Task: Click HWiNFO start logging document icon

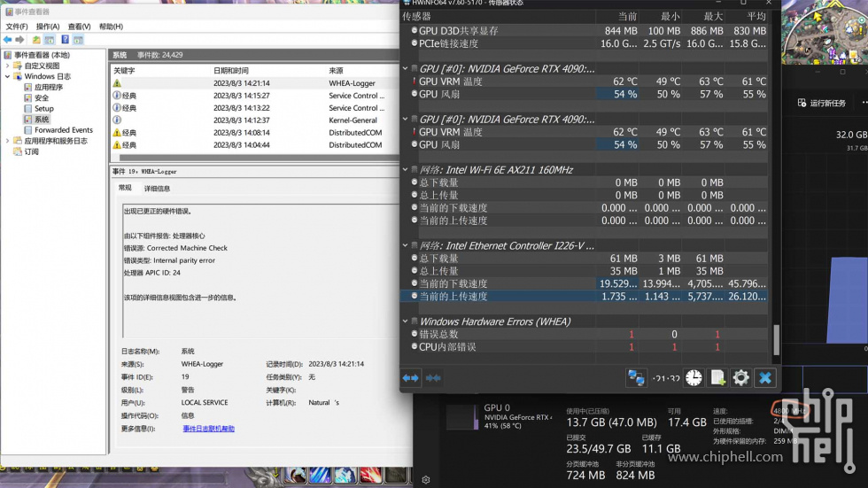Action: click(717, 378)
